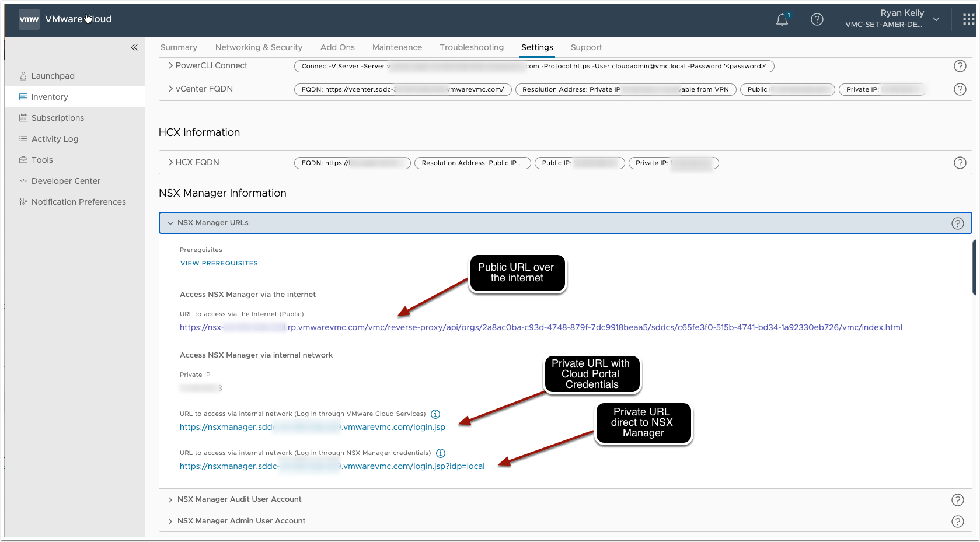Click the Activity Log icon
This screenshot has height=542, width=980.
23,139
